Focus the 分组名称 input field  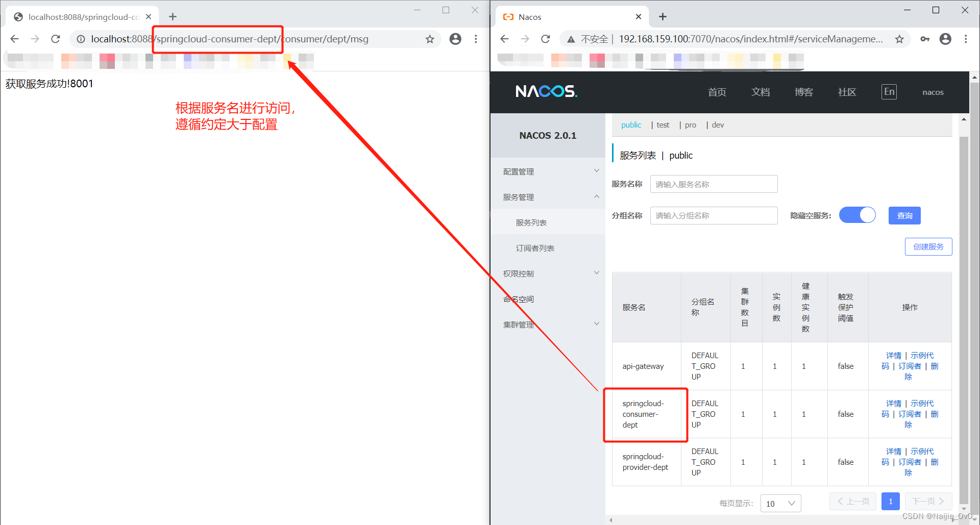click(x=714, y=215)
